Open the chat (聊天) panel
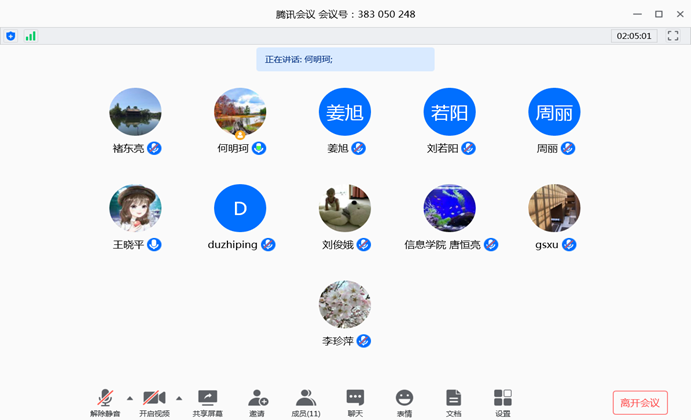 coord(355,402)
